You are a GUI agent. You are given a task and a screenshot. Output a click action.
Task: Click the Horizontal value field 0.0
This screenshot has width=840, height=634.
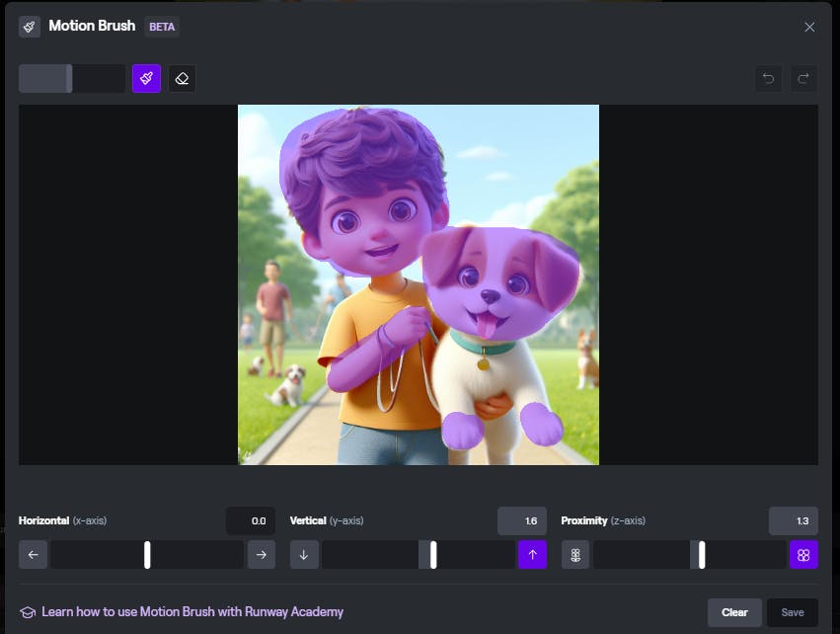click(x=251, y=520)
